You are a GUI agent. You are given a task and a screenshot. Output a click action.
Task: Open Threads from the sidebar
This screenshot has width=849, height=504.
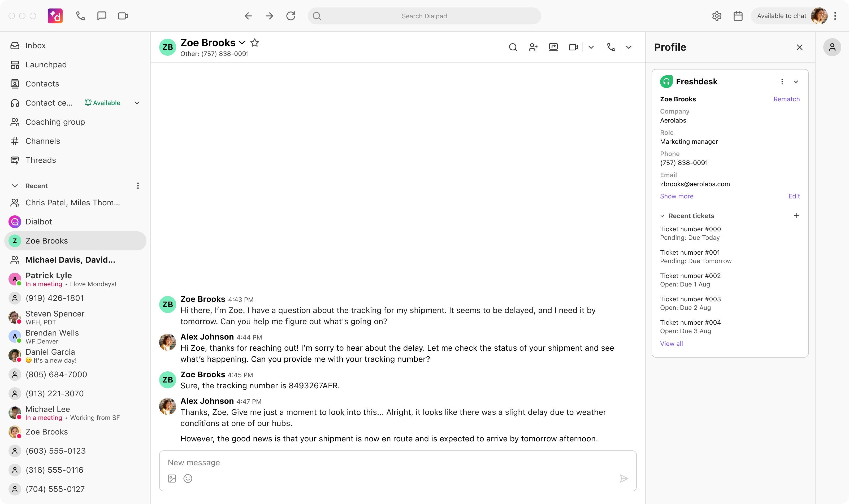41,160
